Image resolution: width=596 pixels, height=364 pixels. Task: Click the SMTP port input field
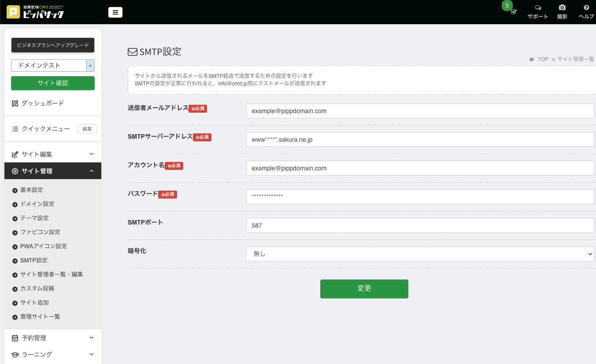(x=420, y=225)
